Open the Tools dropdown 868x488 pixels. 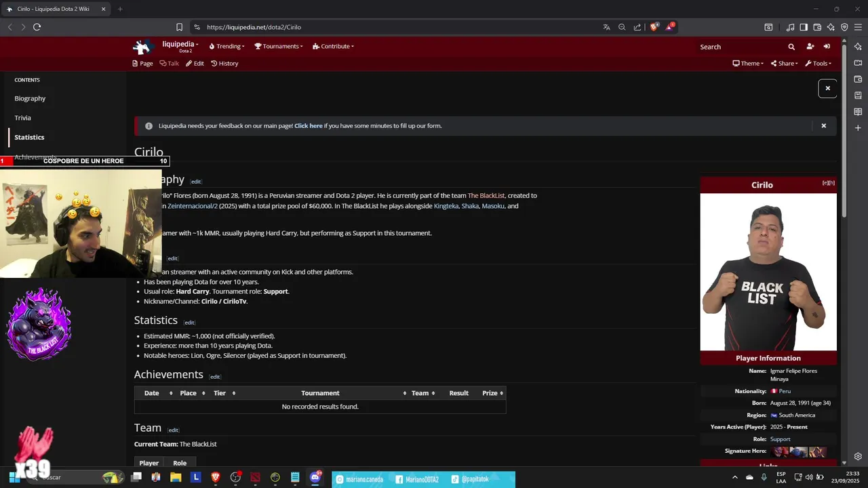(818, 63)
